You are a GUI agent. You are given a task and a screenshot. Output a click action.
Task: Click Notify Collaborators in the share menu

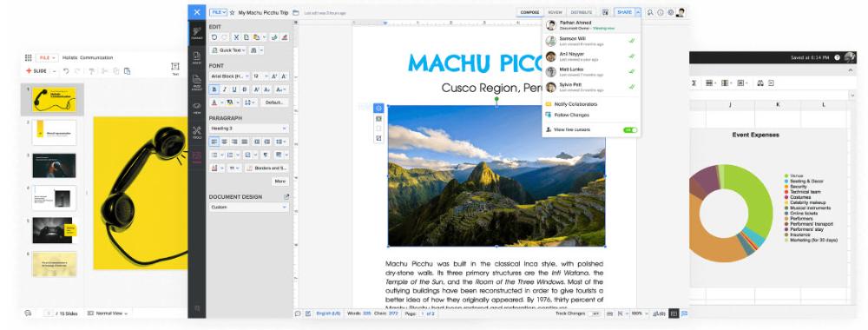click(x=575, y=104)
